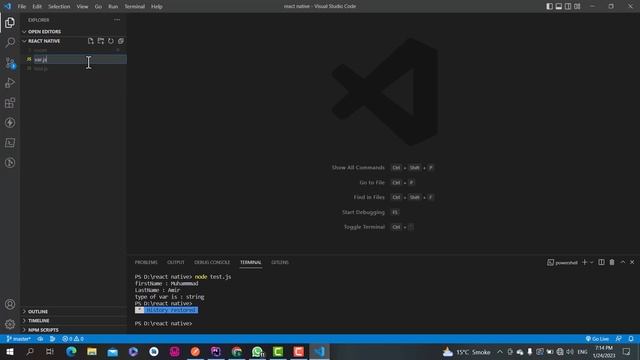This screenshot has height=360, width=640.
Task: Toggle secondary sidebar layout icon
Action: tap(568, 6)
